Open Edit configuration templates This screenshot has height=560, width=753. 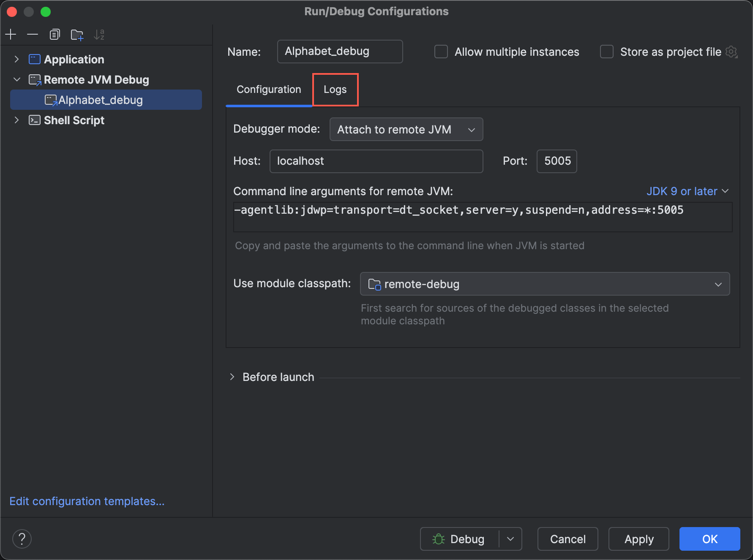(x=87, y=501)
